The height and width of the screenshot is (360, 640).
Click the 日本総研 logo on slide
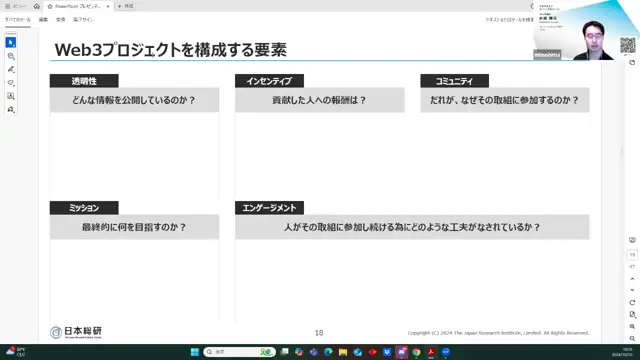[76, 332]
